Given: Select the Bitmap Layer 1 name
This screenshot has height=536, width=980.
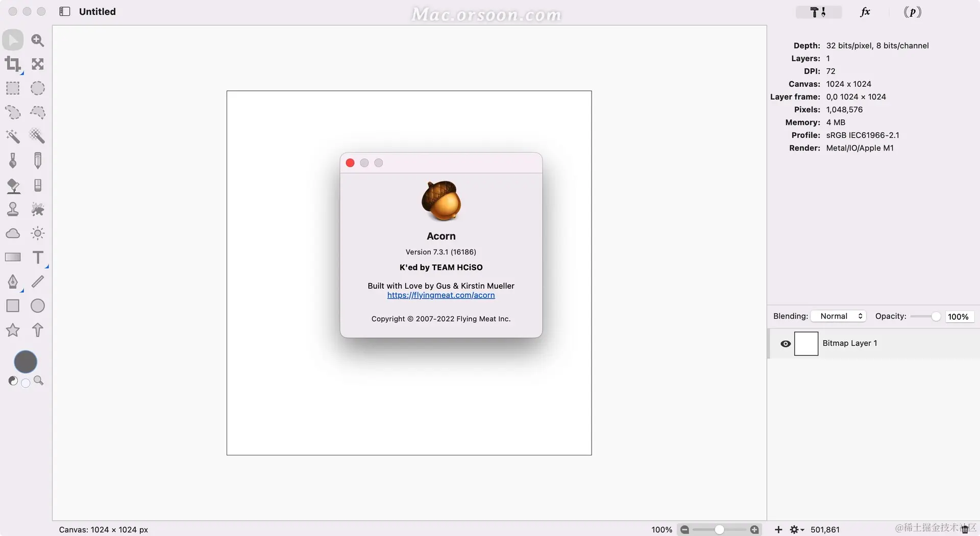Looking at the screenshot, I should pos(850,343).
